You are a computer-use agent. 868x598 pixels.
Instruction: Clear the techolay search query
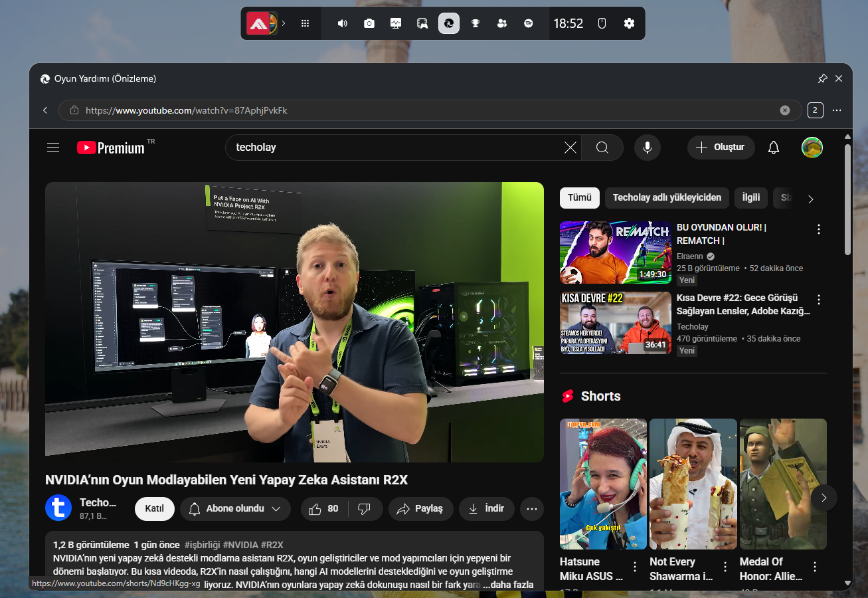[570, 148]
